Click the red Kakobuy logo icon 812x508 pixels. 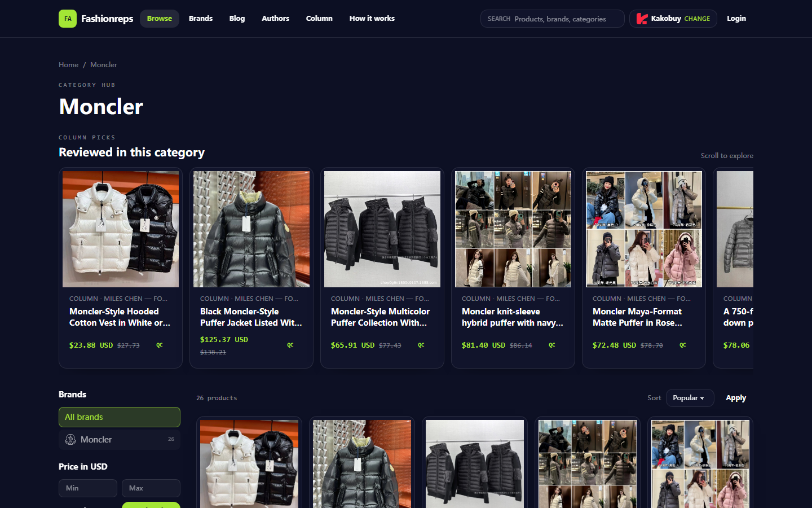pyautogui.click(x=642, y=19)
